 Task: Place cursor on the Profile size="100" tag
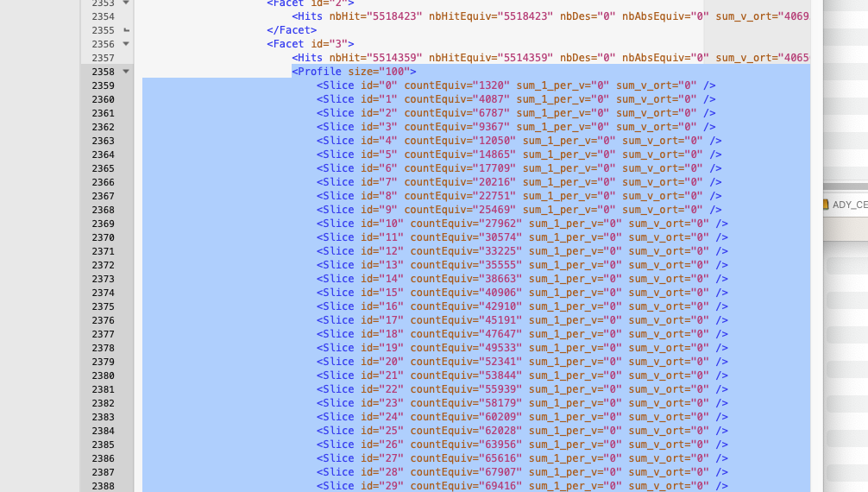click(x=354, y=72)
